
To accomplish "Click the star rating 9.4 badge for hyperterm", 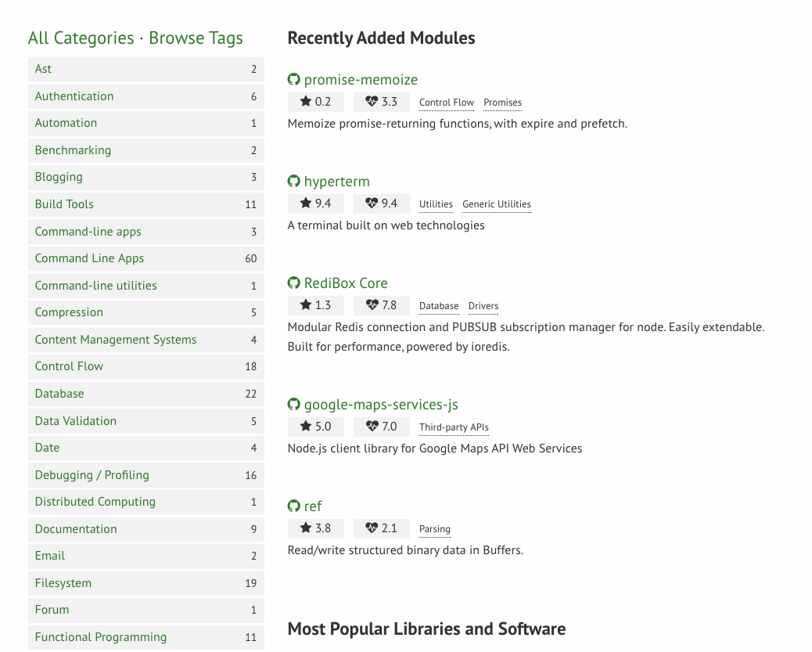I will pos(315,204).
